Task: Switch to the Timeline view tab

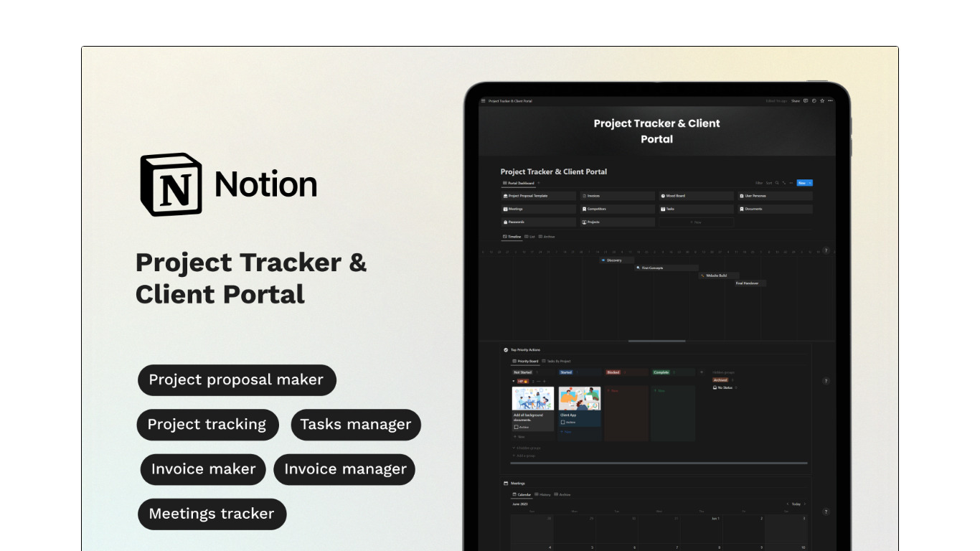Action: coord(512,237)
